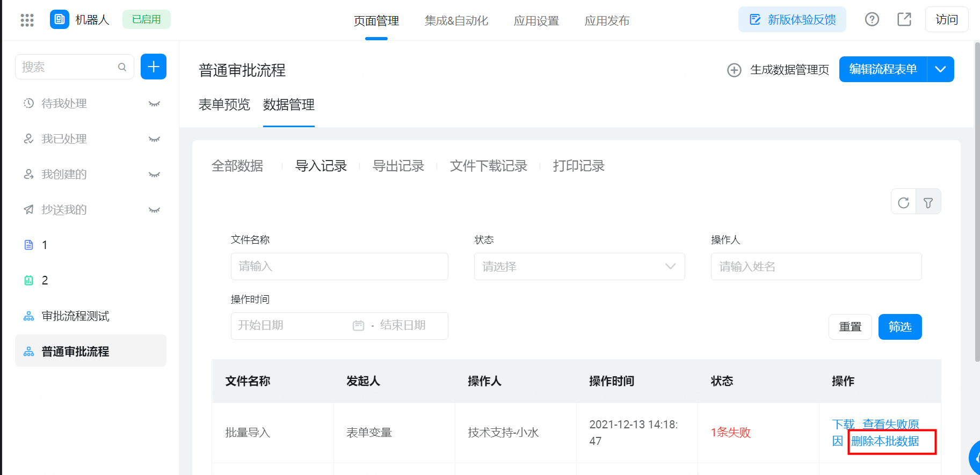Screen dimensions: 980x475
Task: Open the apps grid menu icon
Action: pyautogui.click(x=27, y=20)
